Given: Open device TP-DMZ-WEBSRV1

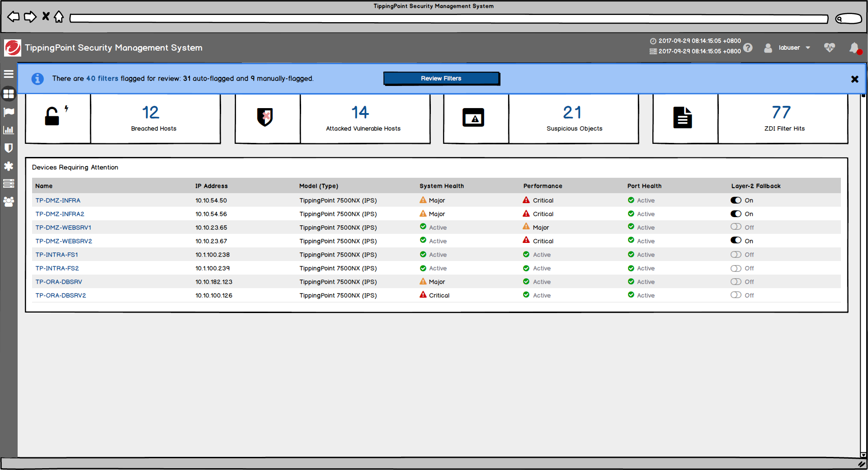Looking at the screenshot, I should click(63, 228).
